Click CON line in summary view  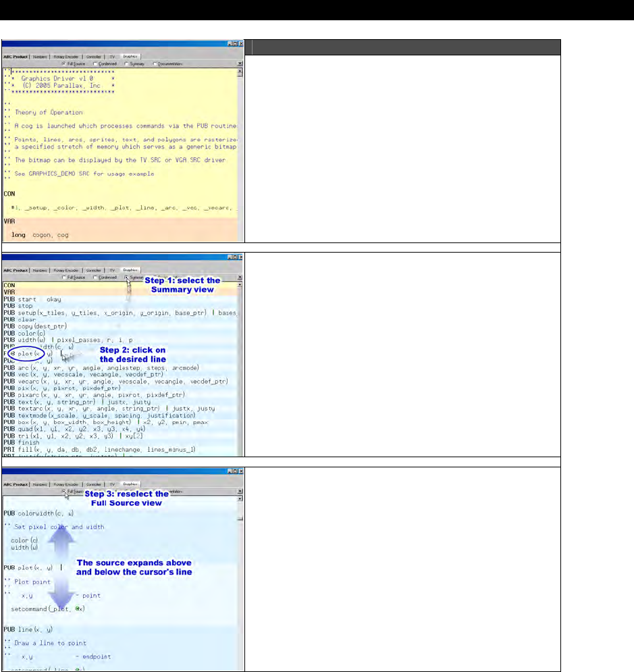point(9,286)
